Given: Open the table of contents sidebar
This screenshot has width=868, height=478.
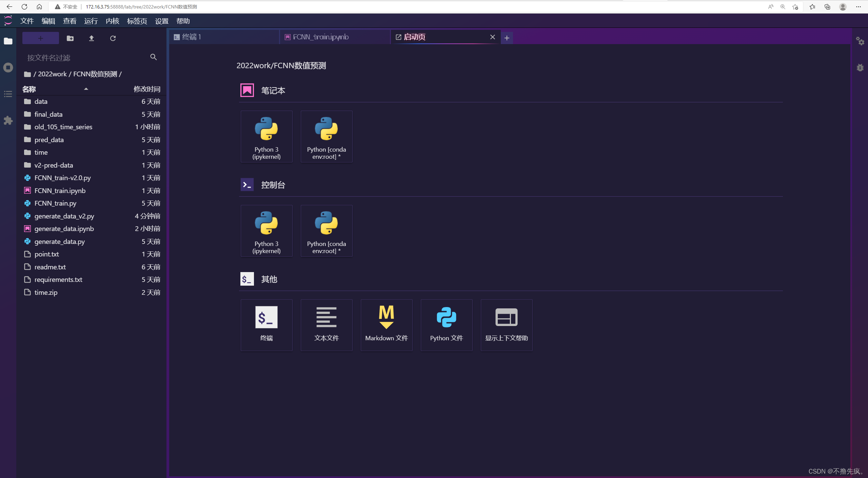Looking at the screenshot, I should pos(8,94).
